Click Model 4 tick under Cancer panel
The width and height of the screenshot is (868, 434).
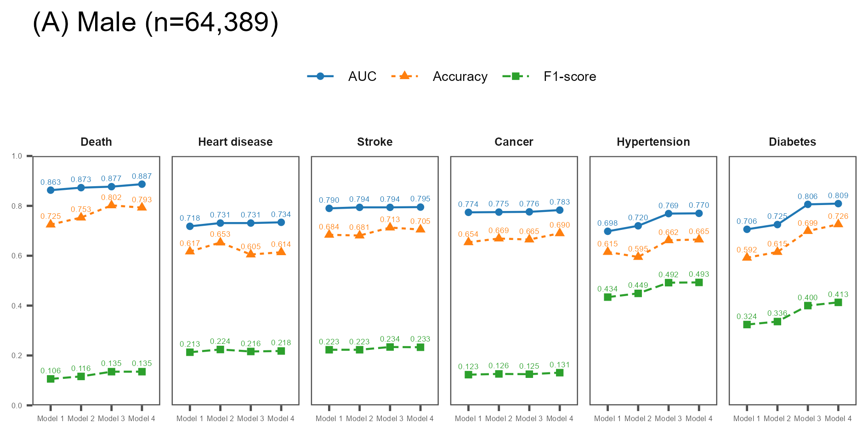click(560, 418)
